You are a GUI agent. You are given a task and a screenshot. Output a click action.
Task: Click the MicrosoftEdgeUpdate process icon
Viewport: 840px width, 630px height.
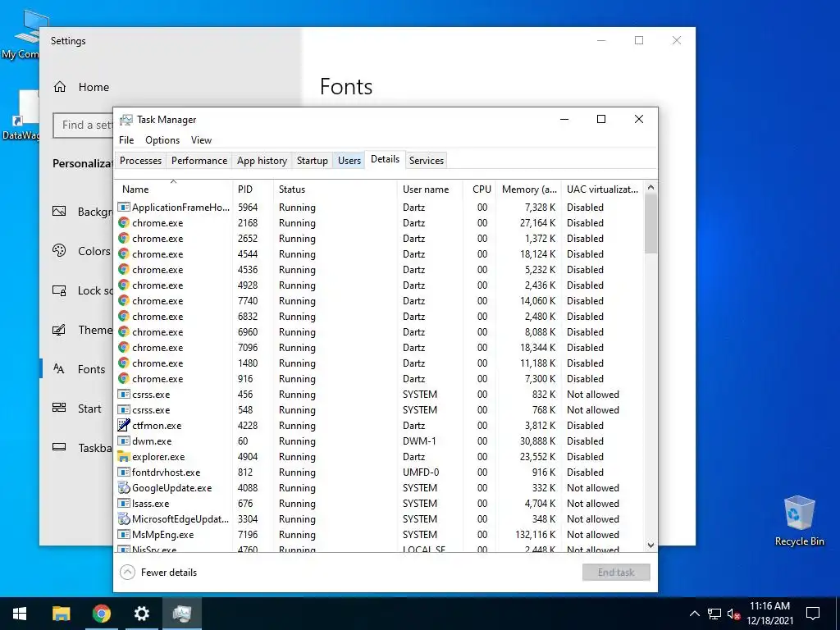click(124, 518)
